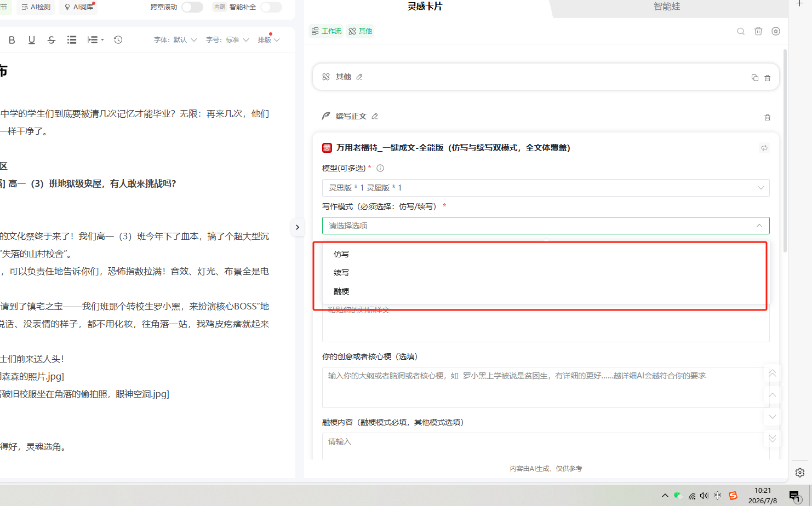Insert a bulleted list
Screen dimensions: 812x506
pyautogui.click(x=72, y=40)
